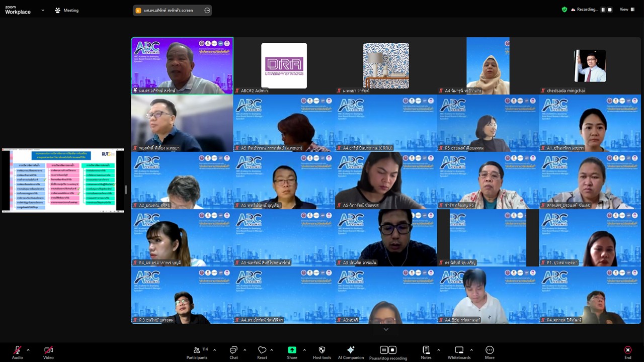Open video options caret next to Video

coord(59,350)
